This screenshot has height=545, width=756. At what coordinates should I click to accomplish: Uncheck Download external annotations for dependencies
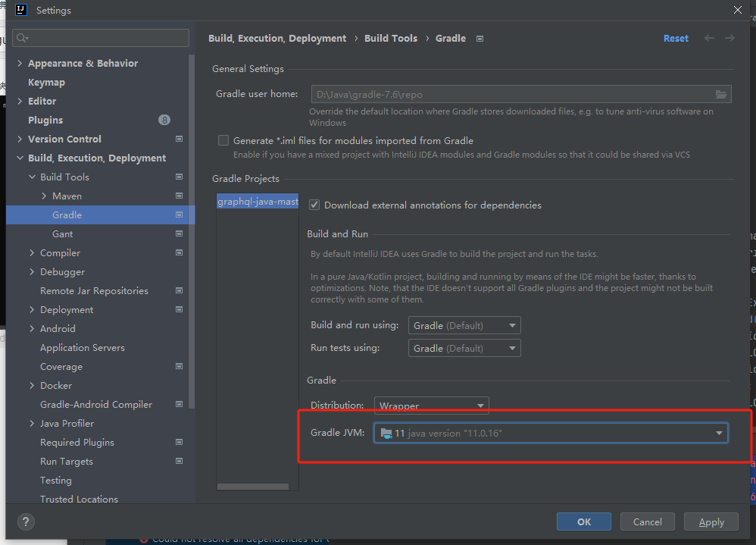point(314,205)
